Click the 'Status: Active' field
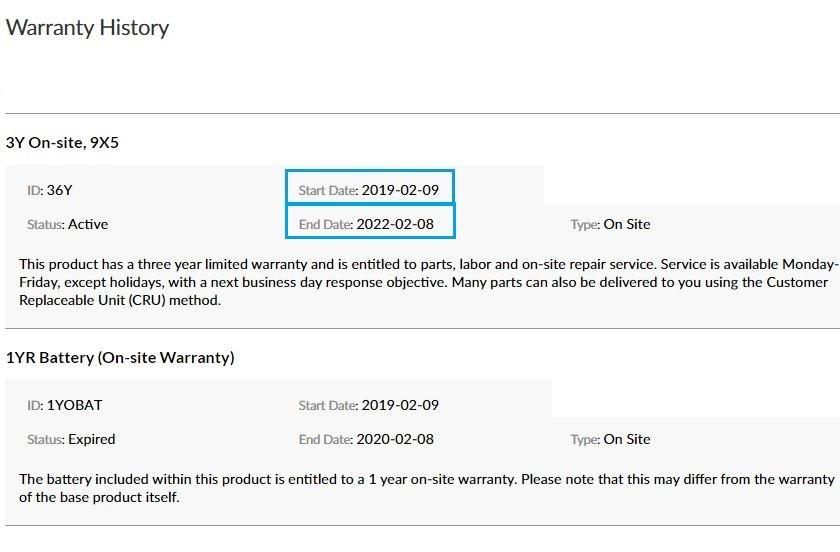Screen dimensions: 840x552 point(67,224)
